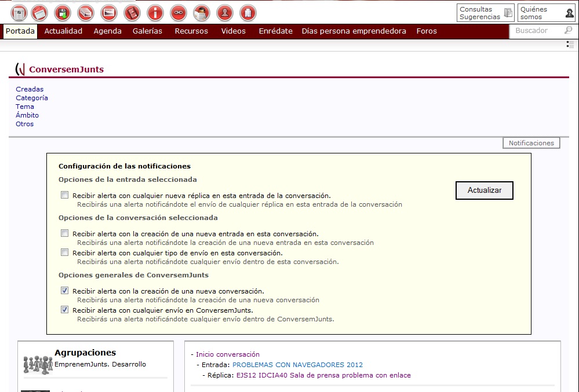Click the information icon in the top toolbar

click(x=155, y=13)
